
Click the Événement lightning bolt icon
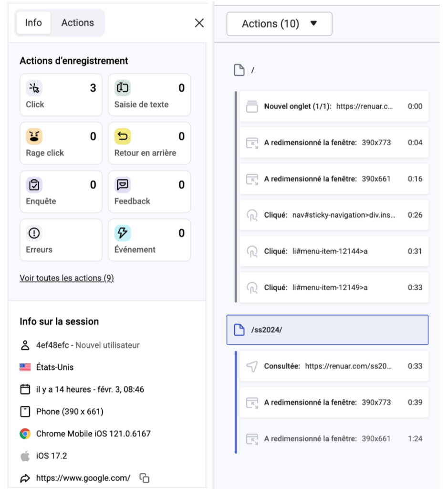pos(123,233)
